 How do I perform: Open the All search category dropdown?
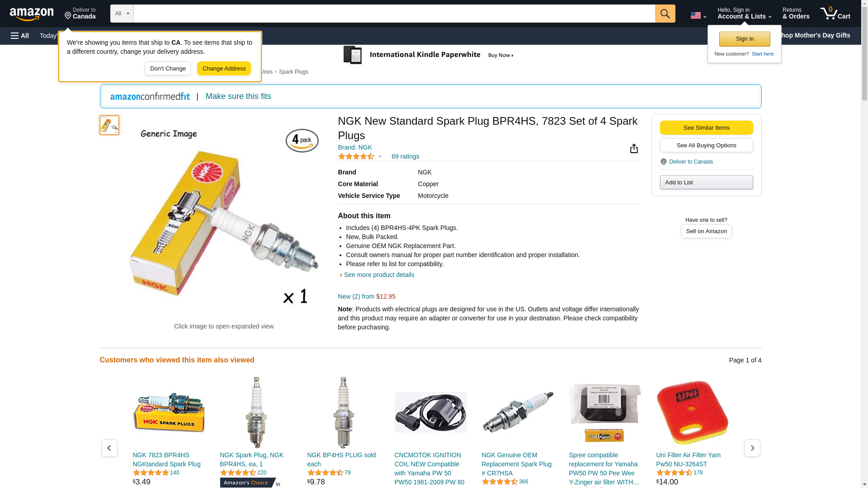pos(122,14)
